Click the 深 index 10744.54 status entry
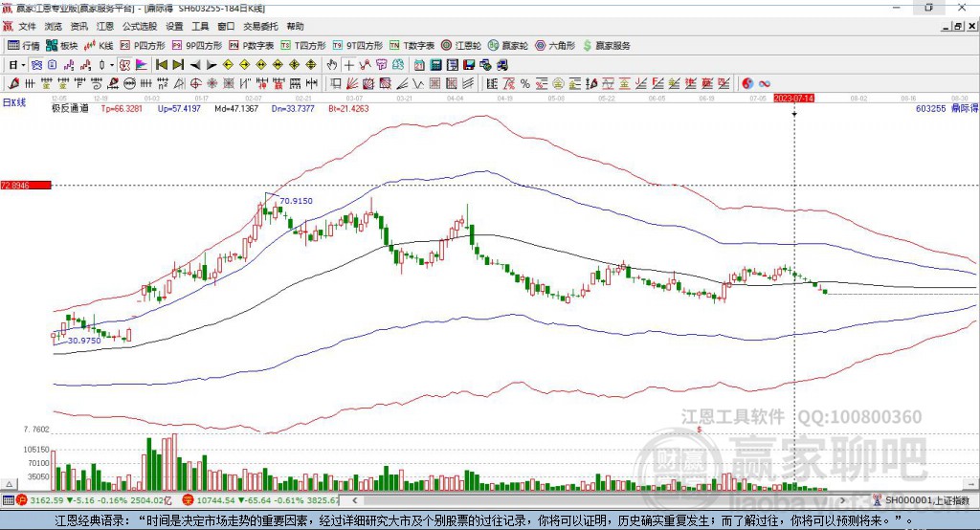This screenshot has height=530, width=980. [x=260, y=500]
